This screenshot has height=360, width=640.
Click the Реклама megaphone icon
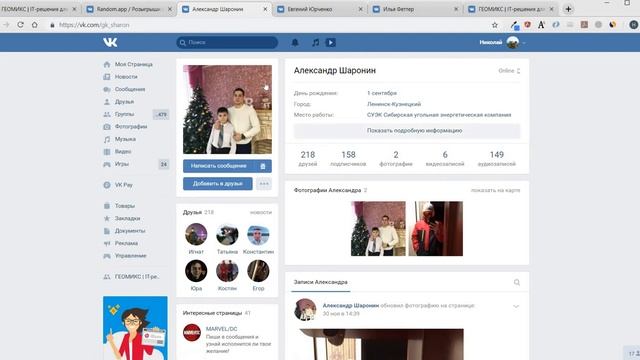pyautogui.click(x=107, y=243)
